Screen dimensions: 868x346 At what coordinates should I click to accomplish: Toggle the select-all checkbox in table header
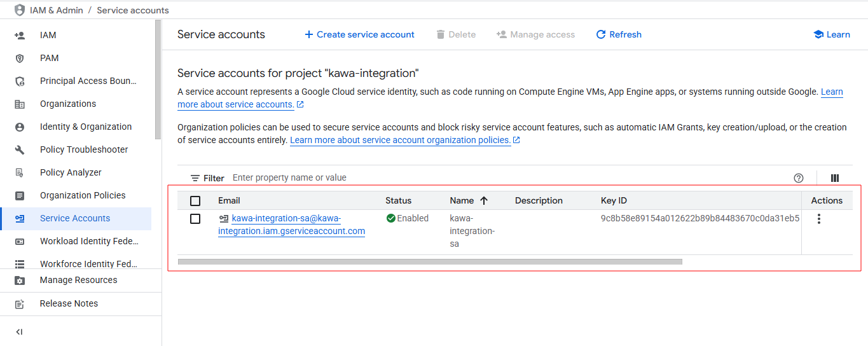(x=195, y=201)
